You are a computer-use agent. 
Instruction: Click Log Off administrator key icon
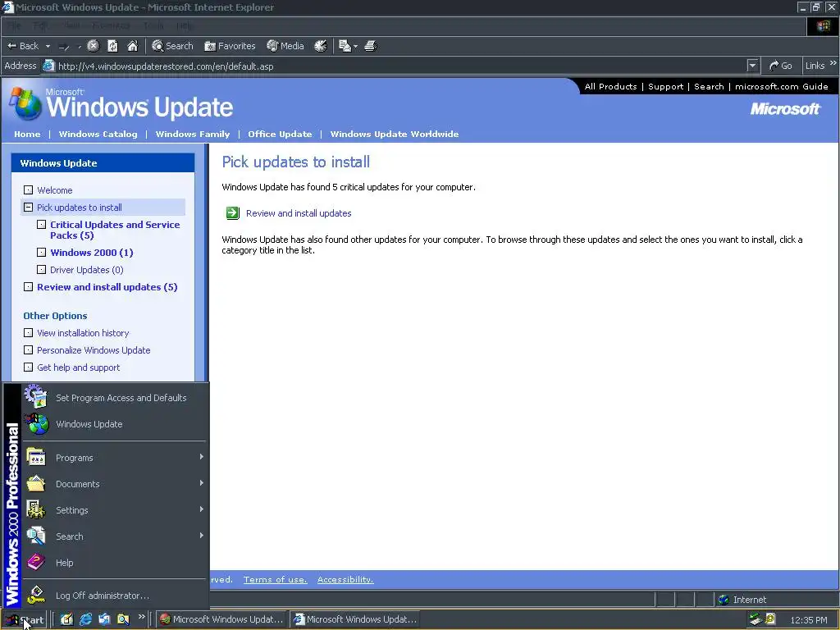[x=36, y=595]
